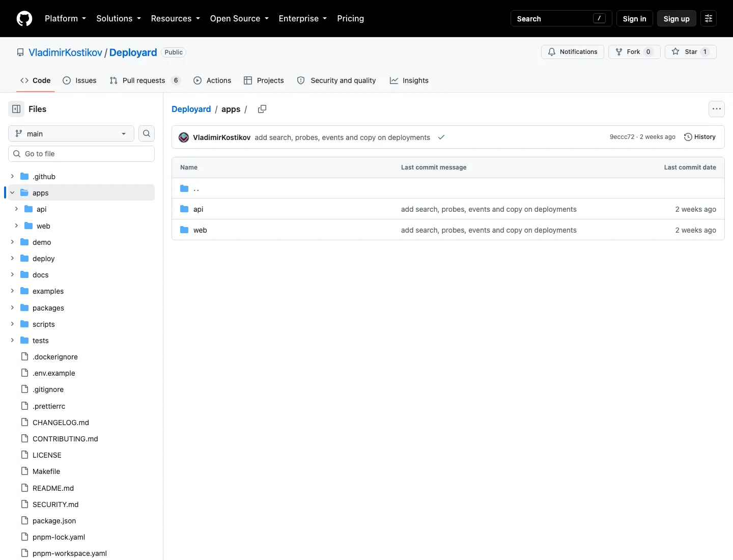Open the more options ellipsis menu
The image size is (733, 560).
(x=717, y=109)
